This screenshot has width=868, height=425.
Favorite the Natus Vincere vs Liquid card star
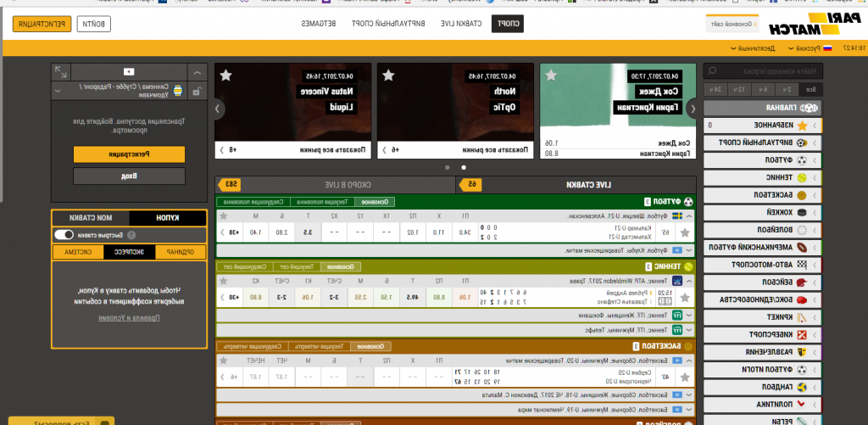click(x=225, y=75)
